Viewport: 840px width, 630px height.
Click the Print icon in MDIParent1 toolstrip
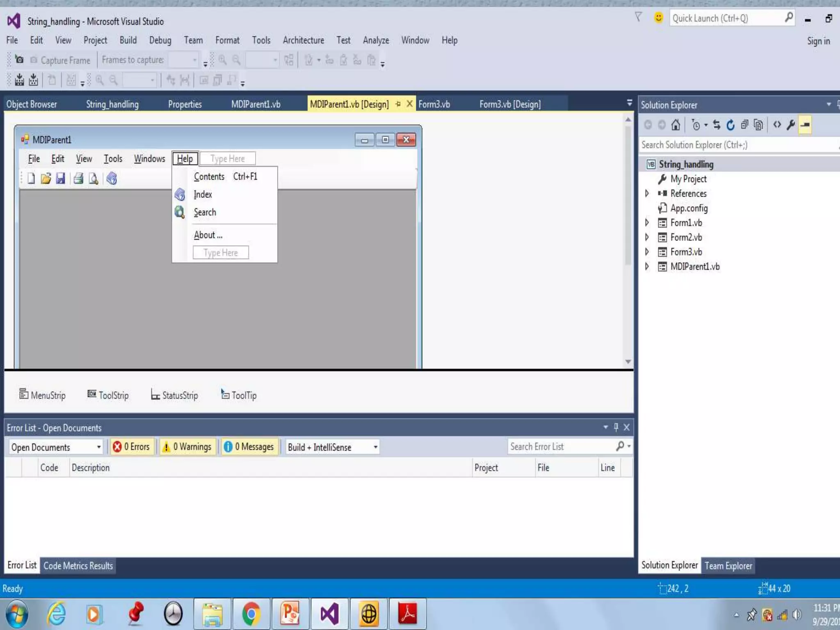[x=78, y=178]
